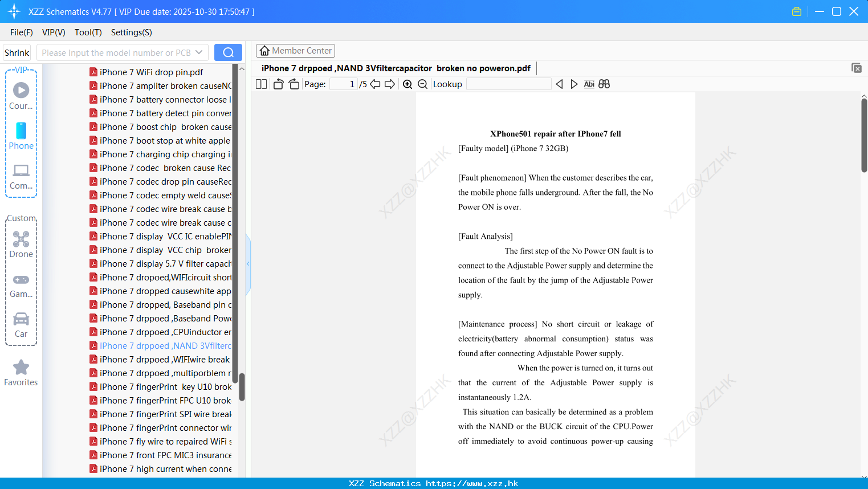Open iPhone 7 fingerPrint key U10 file

(160, 387)
